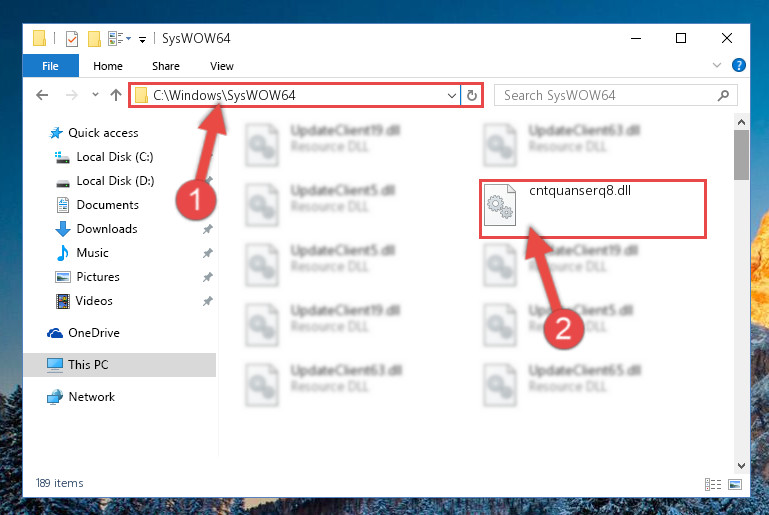Viewport: 769px width, 515px height.
Task: Switch to the Home ribbon tab
Action: [x=108, y=66]
